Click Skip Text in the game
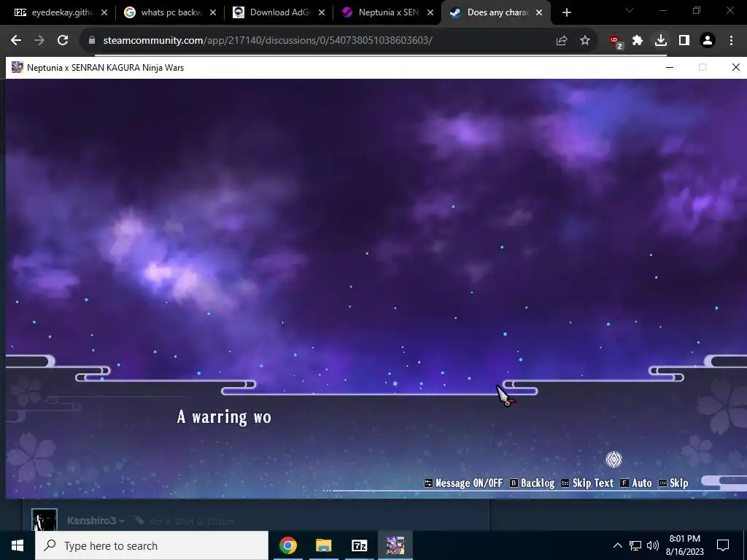 587,483
